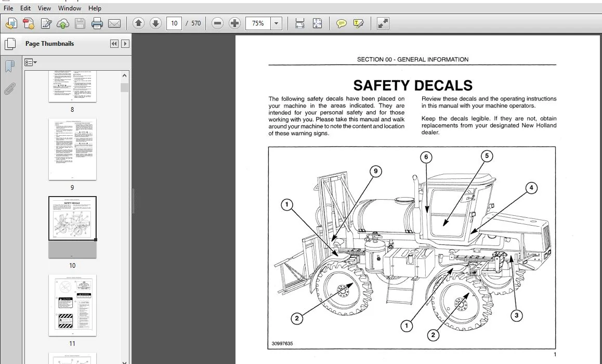Click the page number input field

pos(174,23)
